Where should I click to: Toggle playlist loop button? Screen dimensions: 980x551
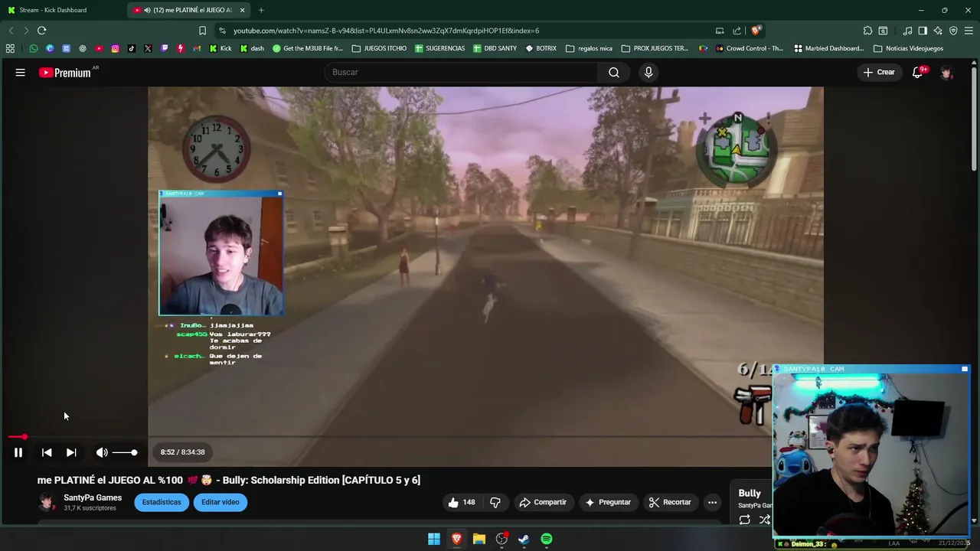(x=744, y=520)
